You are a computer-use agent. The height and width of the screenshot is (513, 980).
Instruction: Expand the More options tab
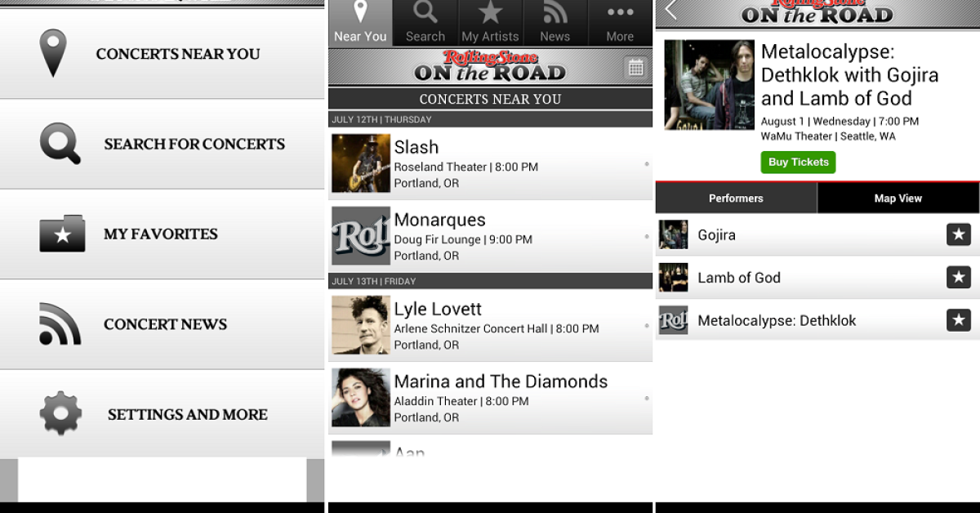pyautogui.click(x=620, y=23)
